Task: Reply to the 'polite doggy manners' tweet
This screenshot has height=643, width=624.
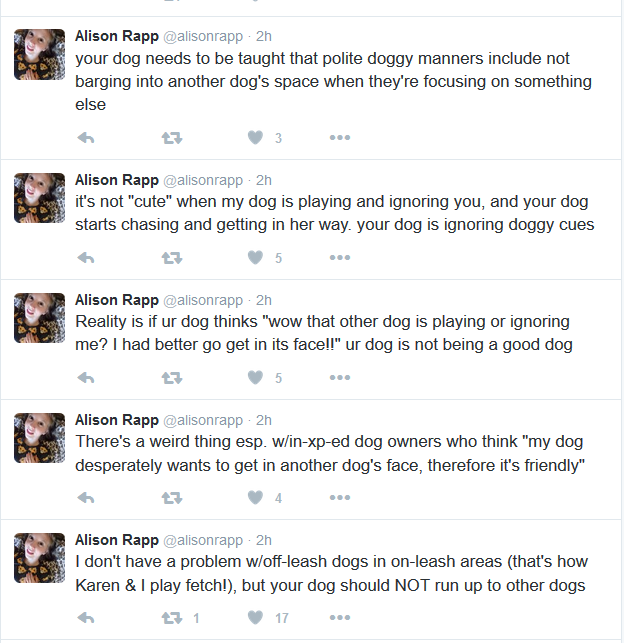Action: (86, 137)
